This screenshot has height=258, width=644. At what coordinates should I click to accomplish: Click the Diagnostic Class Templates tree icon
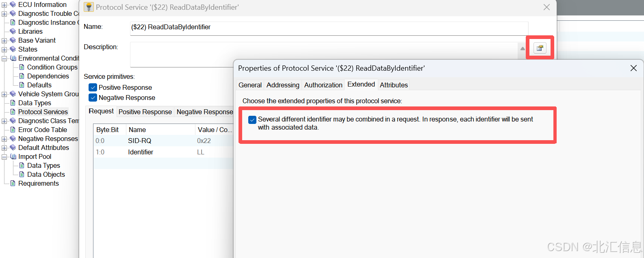pyautogui.click(x=13, y=121)
